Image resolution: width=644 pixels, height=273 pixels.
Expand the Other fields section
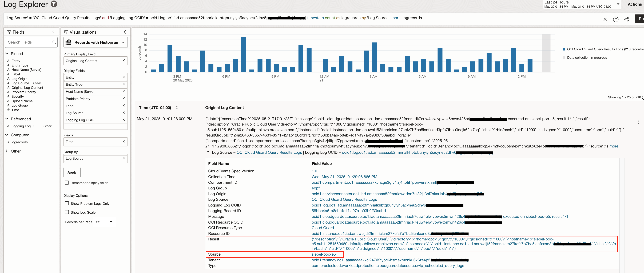[7, 151]
